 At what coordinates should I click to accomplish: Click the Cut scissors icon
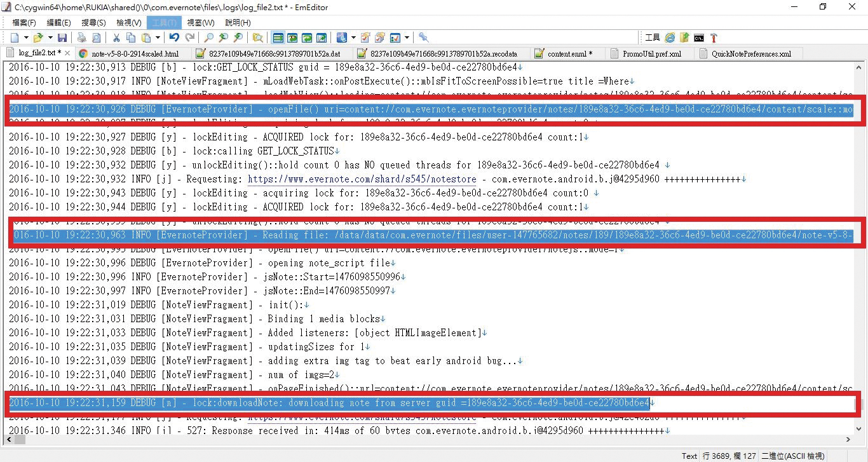pyautogui.click(x=116, y=37)
